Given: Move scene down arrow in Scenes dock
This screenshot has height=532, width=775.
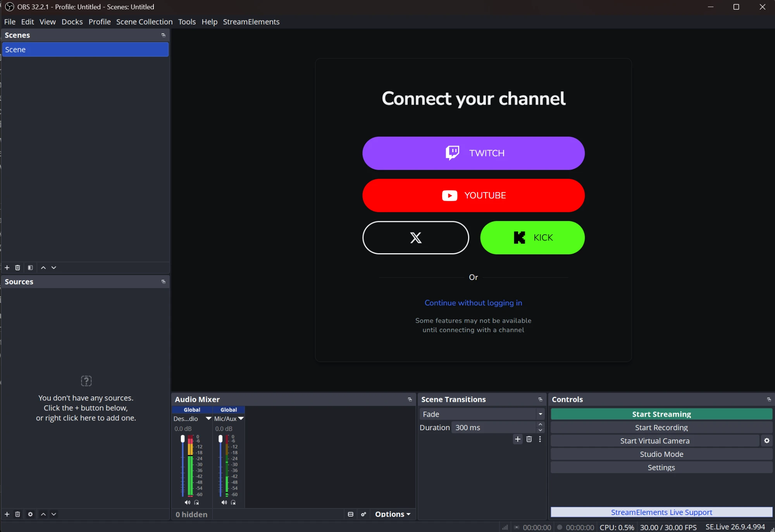Looking at the screenshot, I should pyautogui.click(x=54, y=268).
